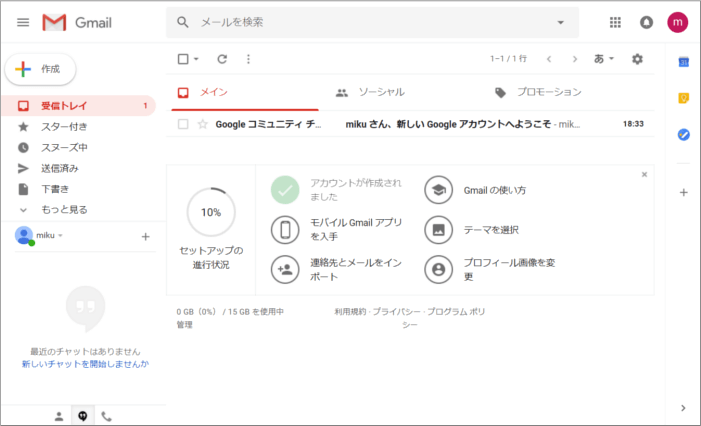Open the input tools あ dropdown

(604, 59)
